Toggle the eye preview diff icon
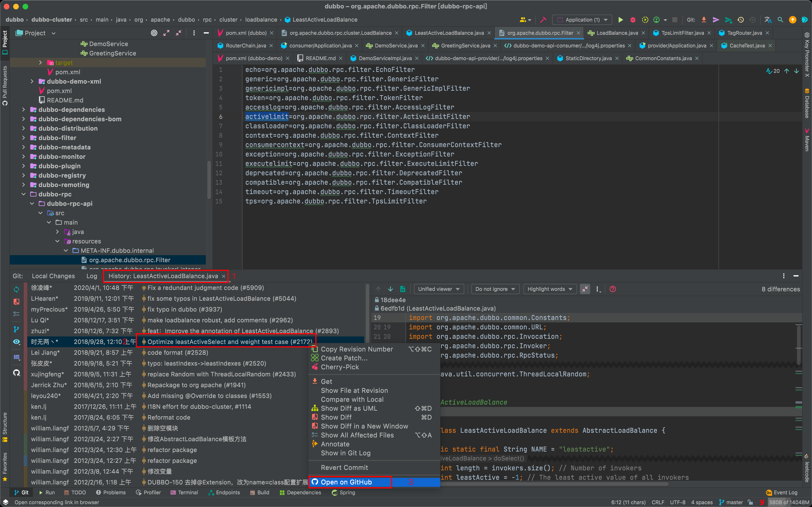The width and height of the screenshot is (812, 507). pos(16,342)
